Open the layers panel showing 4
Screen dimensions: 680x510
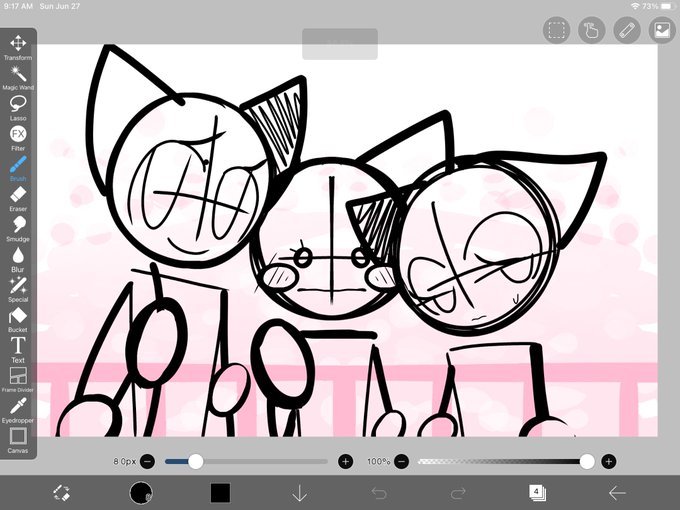[x=537, y=493]
